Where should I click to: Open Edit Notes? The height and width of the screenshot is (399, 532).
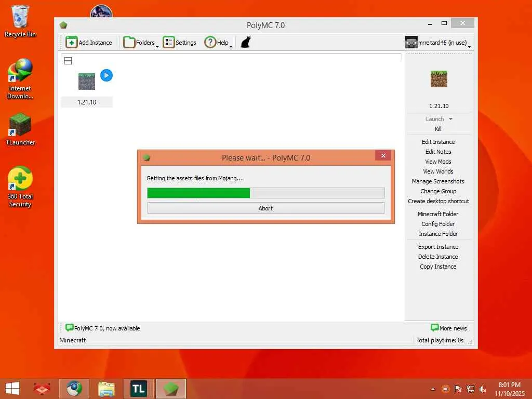point(438,152)
